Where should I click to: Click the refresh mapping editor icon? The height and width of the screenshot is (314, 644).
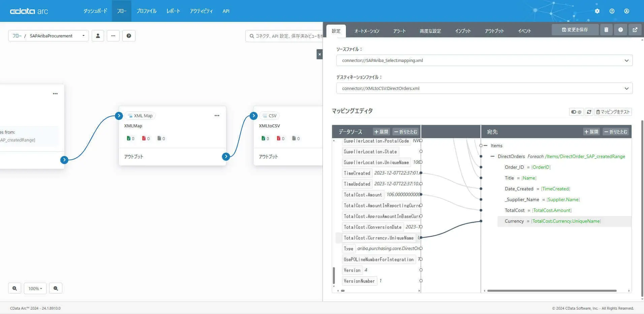(589, 112)
